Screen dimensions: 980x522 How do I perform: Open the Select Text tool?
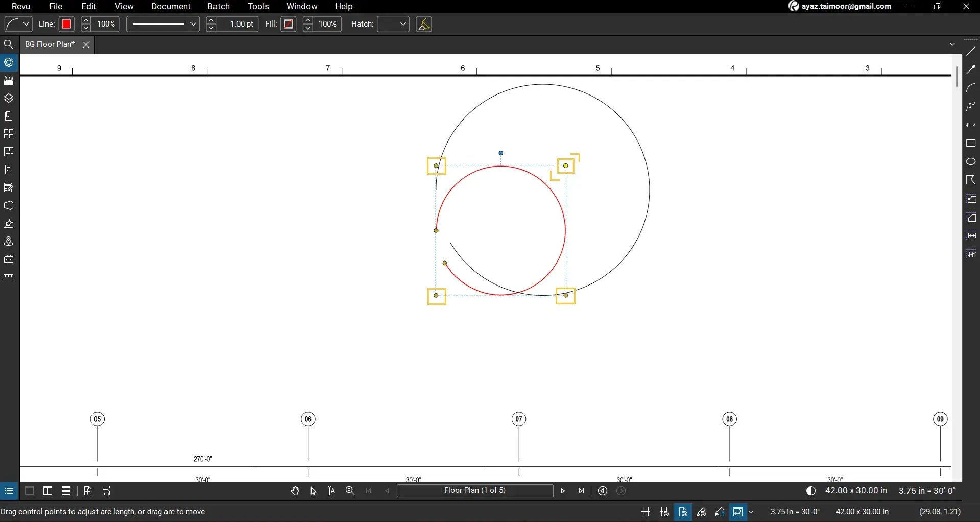coord(331,491)
